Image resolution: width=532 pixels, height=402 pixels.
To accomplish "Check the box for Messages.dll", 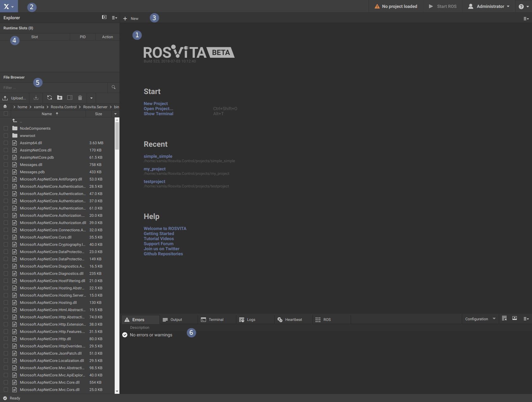I will tap(6, 165).
